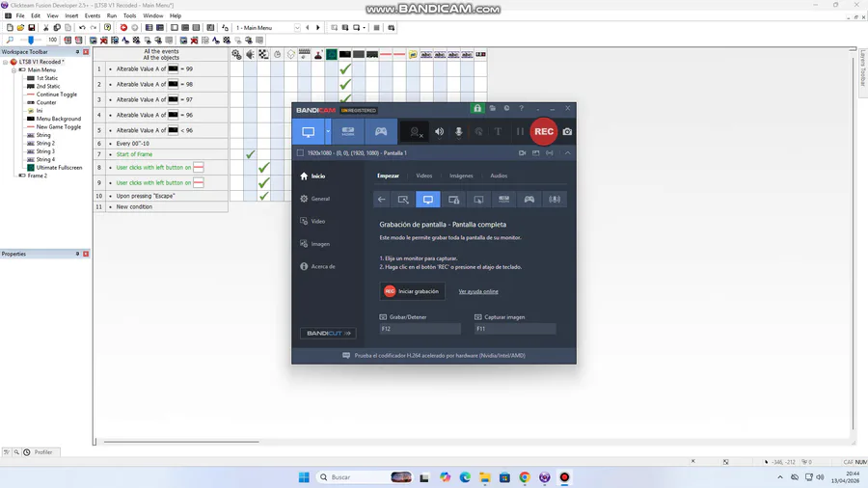Click the Bandicam pause button
Image resolution: width=868 pixels, height=488 pixels.
(x=519, y=132)
